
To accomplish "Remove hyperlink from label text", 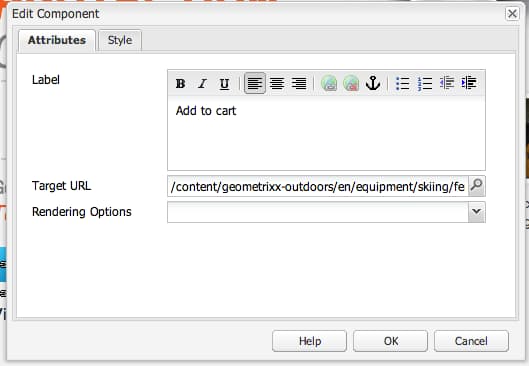I will pyautogui.click(x=351, y=83).
